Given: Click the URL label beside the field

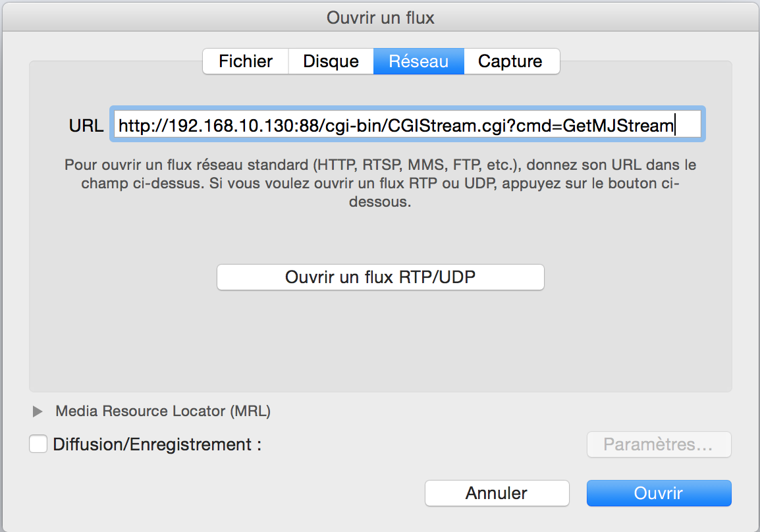Looking at the screenshot, I should pos(86,126).
